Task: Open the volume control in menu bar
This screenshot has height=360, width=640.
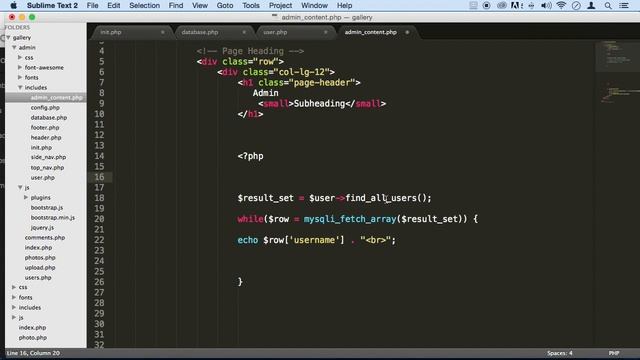Action: [546, 5]
